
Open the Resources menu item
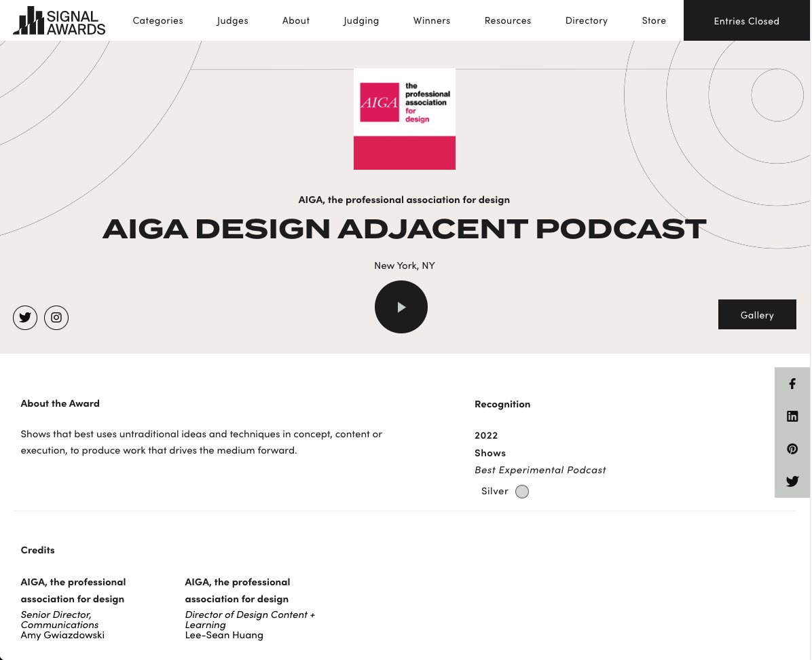click(x=508, y=21)
